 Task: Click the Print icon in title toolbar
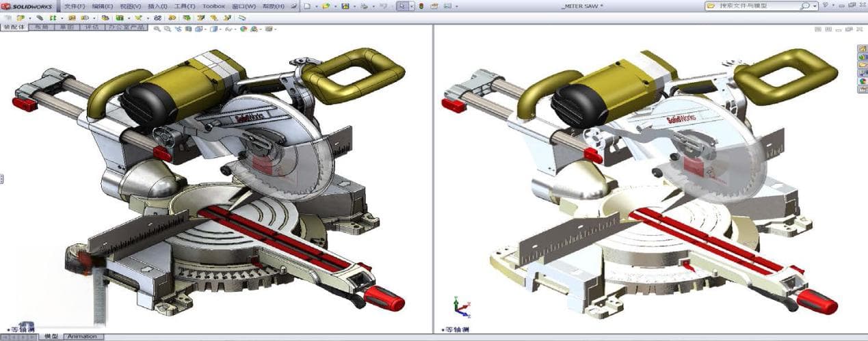pyautogui.click(x=364, y=6)
